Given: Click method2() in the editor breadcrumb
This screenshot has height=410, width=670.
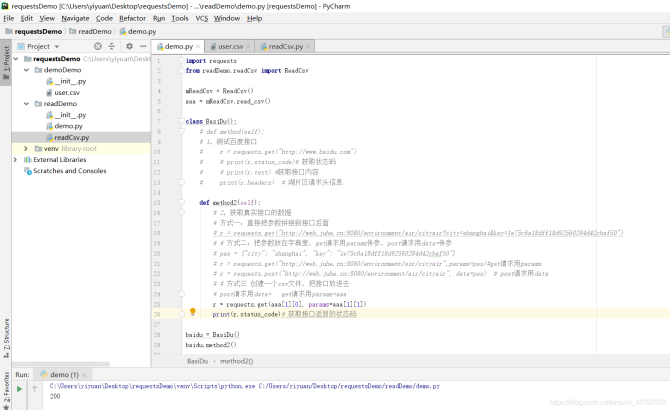Looking at the screenshot, I should coord(236,361).
